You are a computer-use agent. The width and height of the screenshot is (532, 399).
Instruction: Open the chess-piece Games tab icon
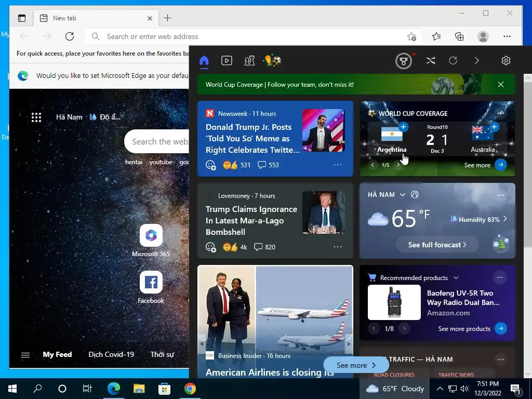pyautogui.click(x=249, y=61)
